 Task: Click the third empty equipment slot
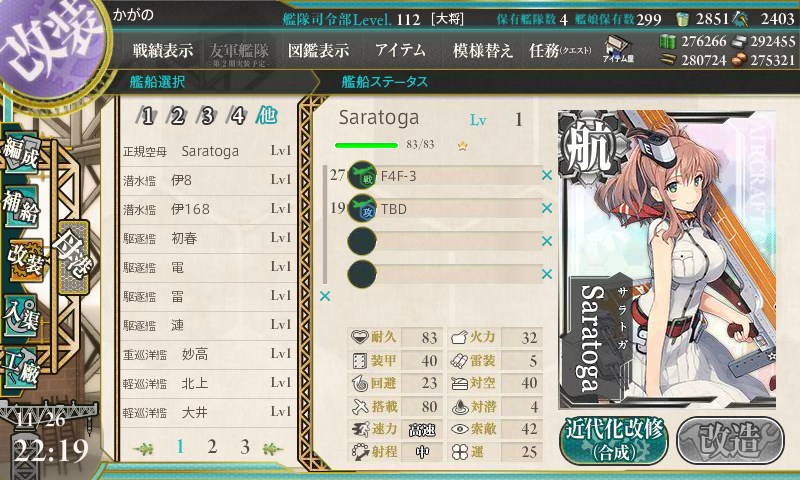coord(444,241)
